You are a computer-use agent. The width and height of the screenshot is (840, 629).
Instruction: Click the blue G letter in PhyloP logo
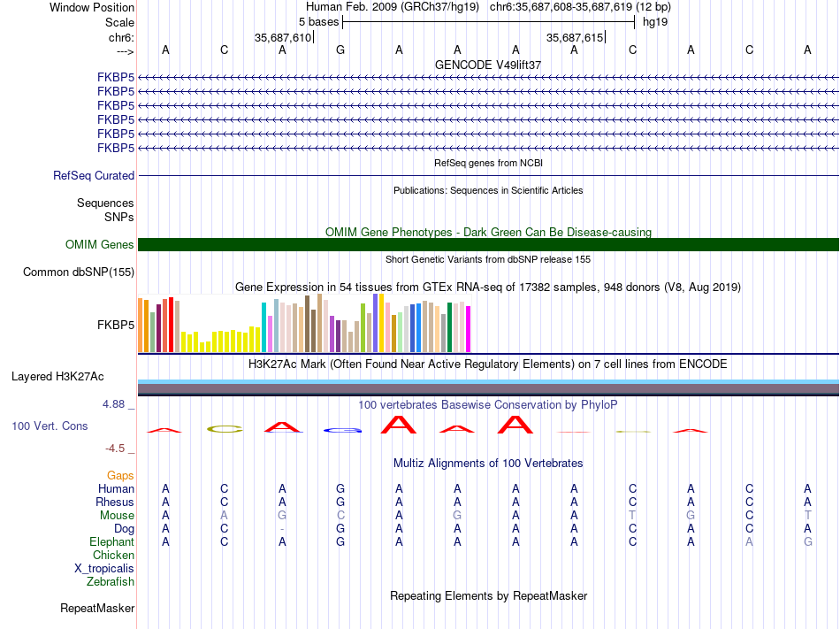tap(342, 430)
